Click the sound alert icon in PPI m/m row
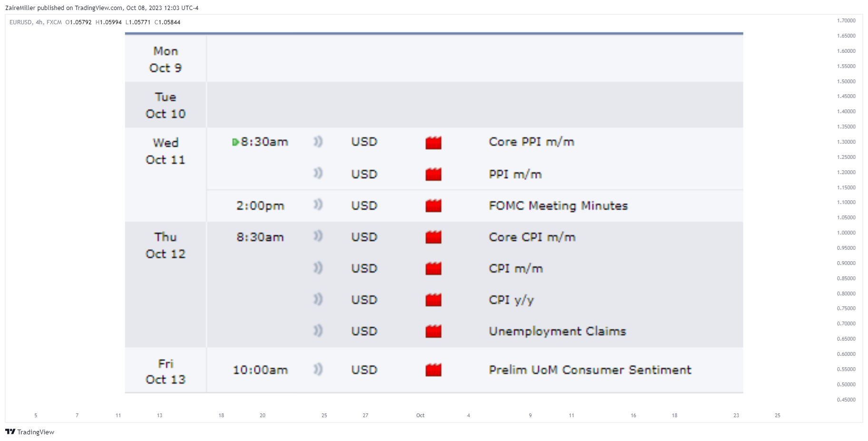The image size is (868, 441). [x=318, y=173]
